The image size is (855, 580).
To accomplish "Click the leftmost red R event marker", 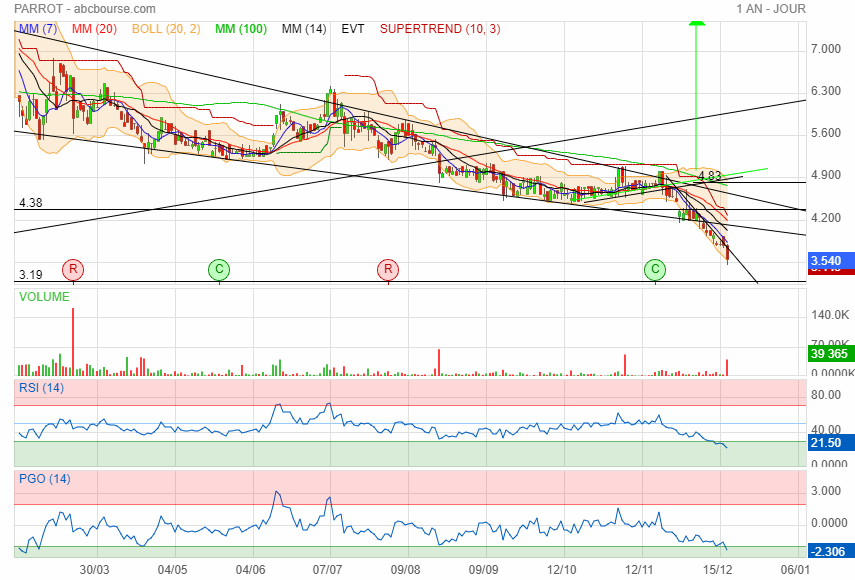I will (72, 269).
